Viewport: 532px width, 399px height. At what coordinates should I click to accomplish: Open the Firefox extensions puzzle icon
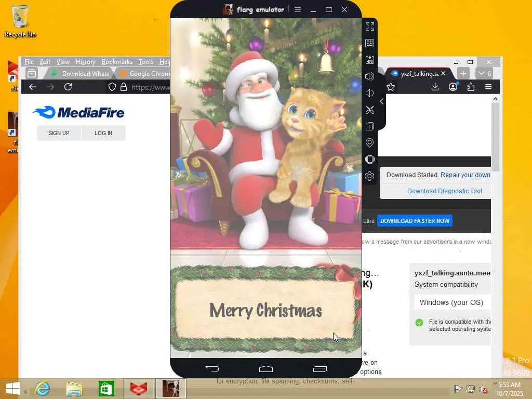pos(471,87)
